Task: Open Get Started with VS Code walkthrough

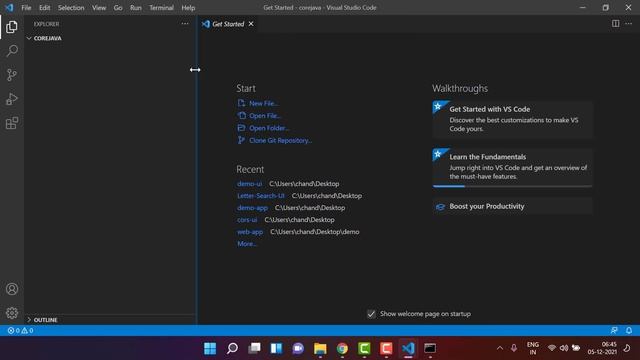Action: point(512,119)
